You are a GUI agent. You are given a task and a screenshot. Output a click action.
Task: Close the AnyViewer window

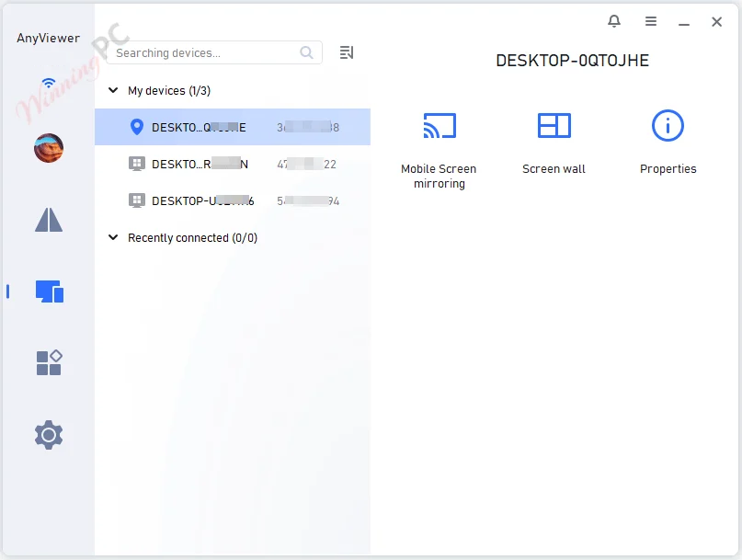(716, 21)
